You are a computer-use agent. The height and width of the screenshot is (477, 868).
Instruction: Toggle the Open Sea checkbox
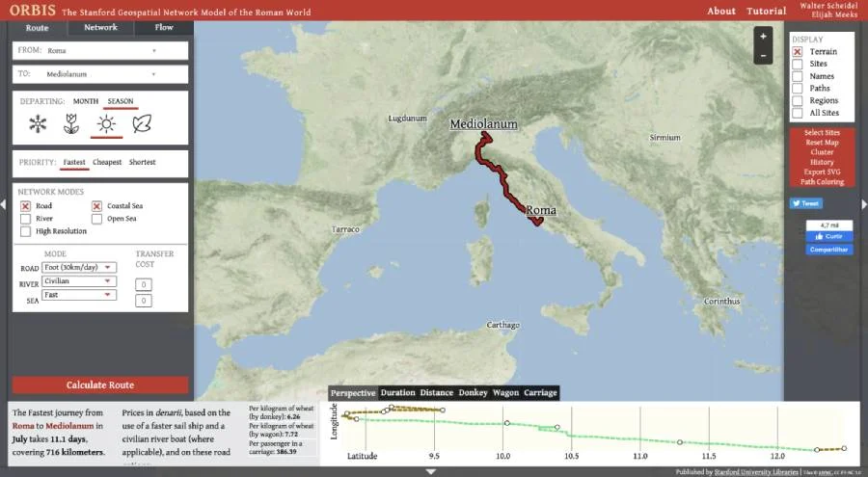[96, 219]
